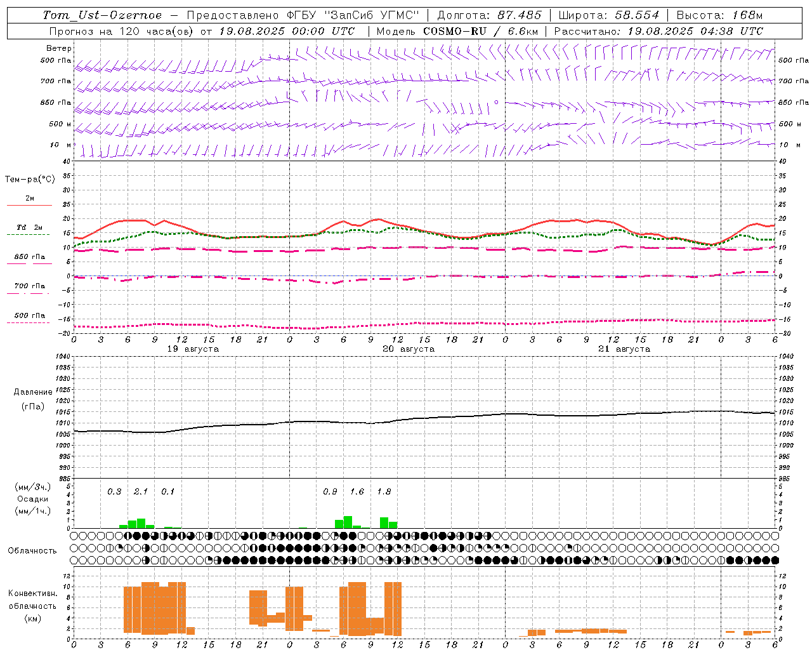The image size is (812, 650).
Task: Select the latitude value Широта: 58.554
Action: click(609, 15)
